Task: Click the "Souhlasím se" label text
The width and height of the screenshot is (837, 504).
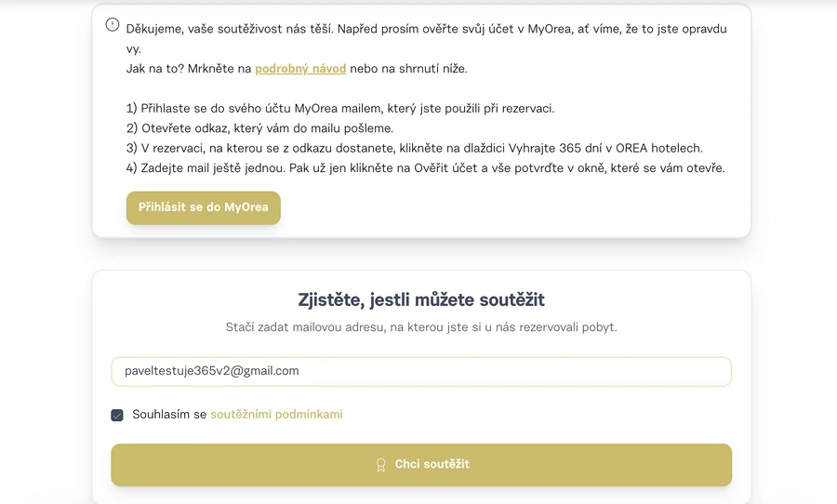Action: [169, 415]
